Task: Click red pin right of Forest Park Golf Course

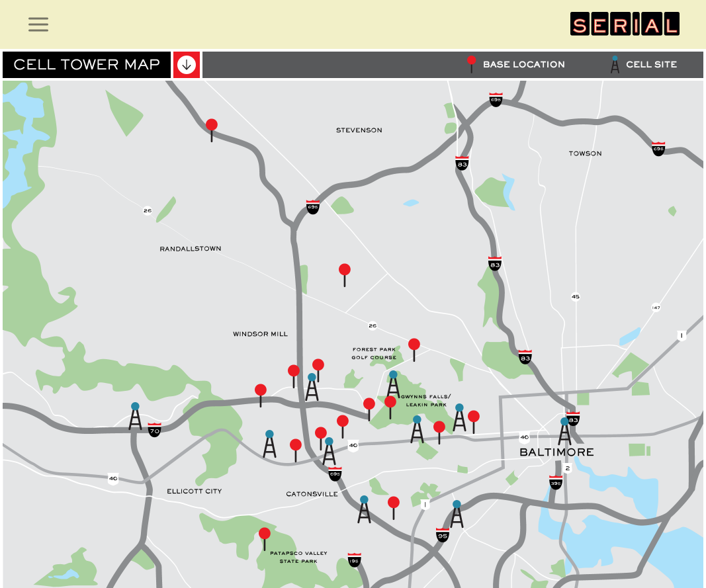Action: point(414,345)
